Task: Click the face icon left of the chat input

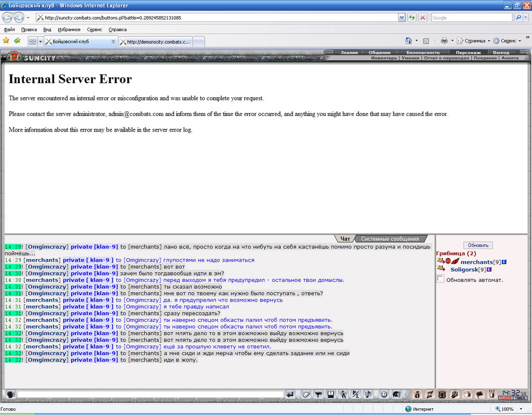Action: (10, 394)
